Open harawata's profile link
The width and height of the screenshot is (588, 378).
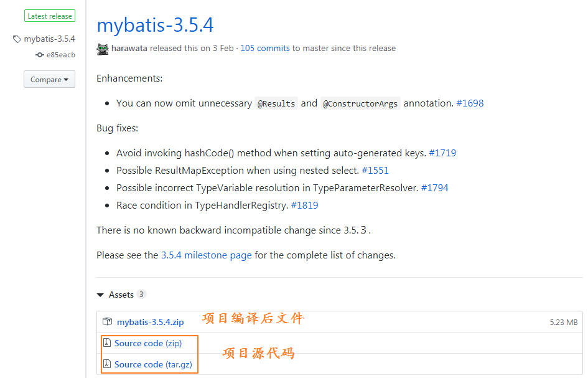click(x=129, y=49)
